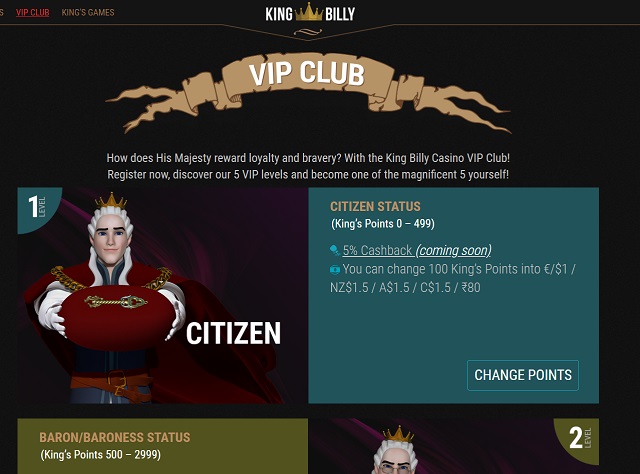The image size is (640, 474).
Task: Click the VIP CLUB ribbon banner
Action: [x=307, y=92]
